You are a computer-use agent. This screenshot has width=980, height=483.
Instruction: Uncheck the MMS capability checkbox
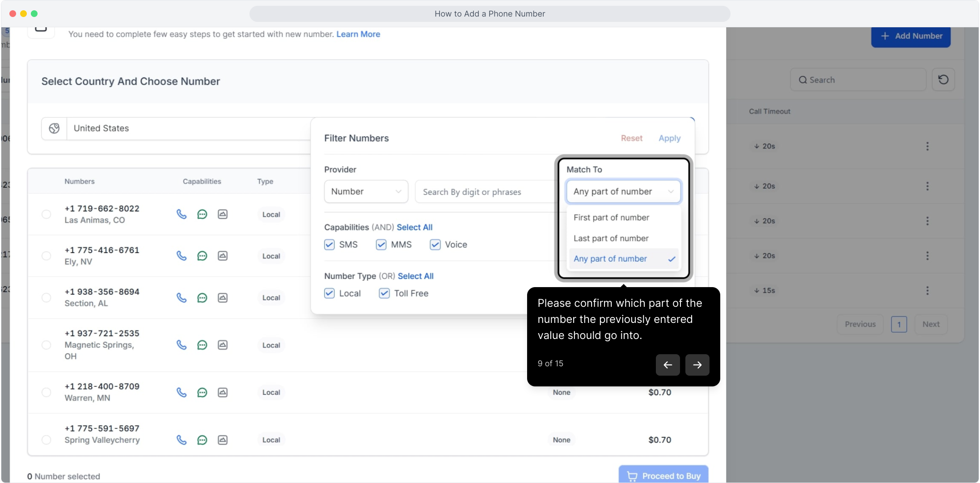click(381, 245)
